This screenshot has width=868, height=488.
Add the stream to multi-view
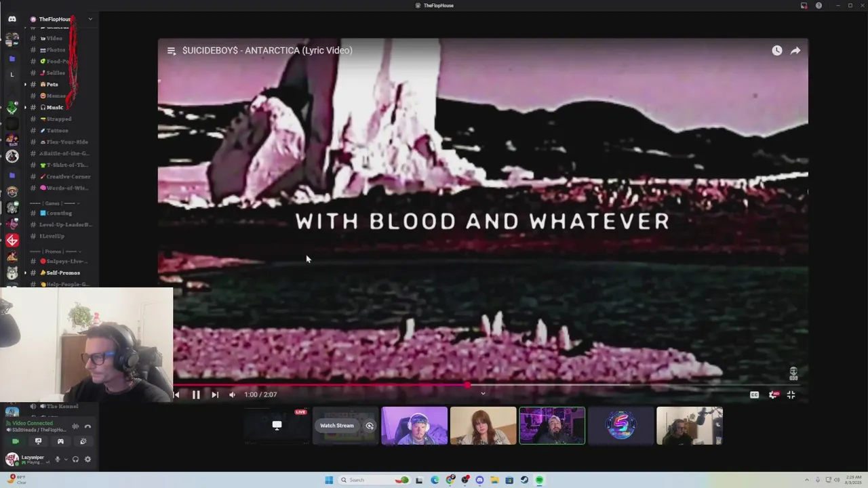coord(370,426)
